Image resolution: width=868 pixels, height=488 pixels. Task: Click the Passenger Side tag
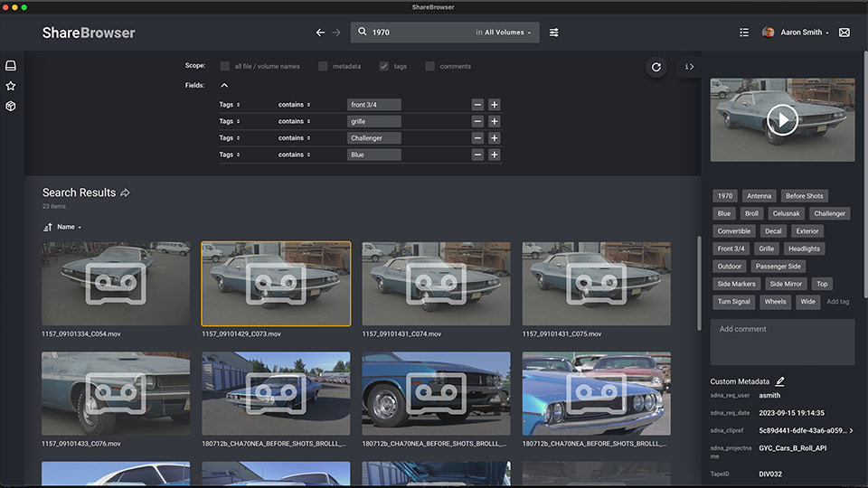[x=778, y=267]
